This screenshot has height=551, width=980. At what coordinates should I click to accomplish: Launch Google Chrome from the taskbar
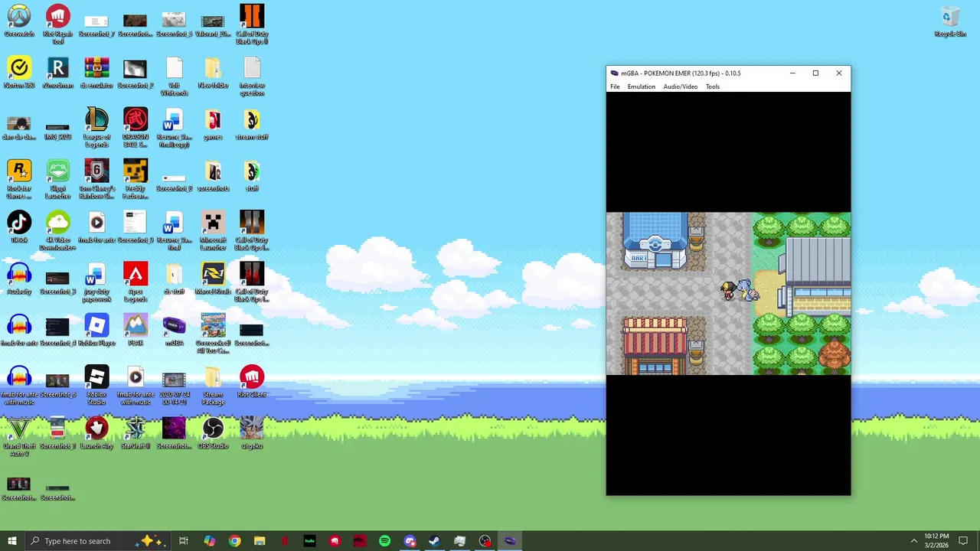tap(234, 541)
